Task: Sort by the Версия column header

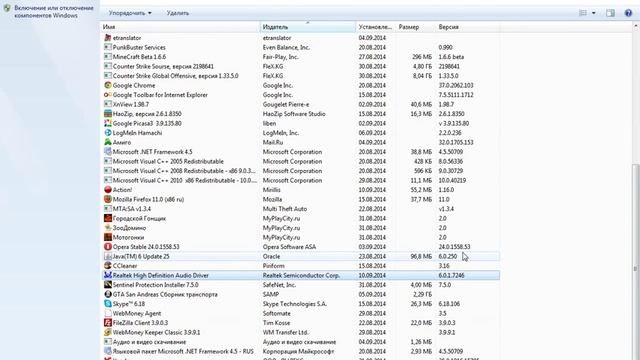Action: (x=467, y=27)
